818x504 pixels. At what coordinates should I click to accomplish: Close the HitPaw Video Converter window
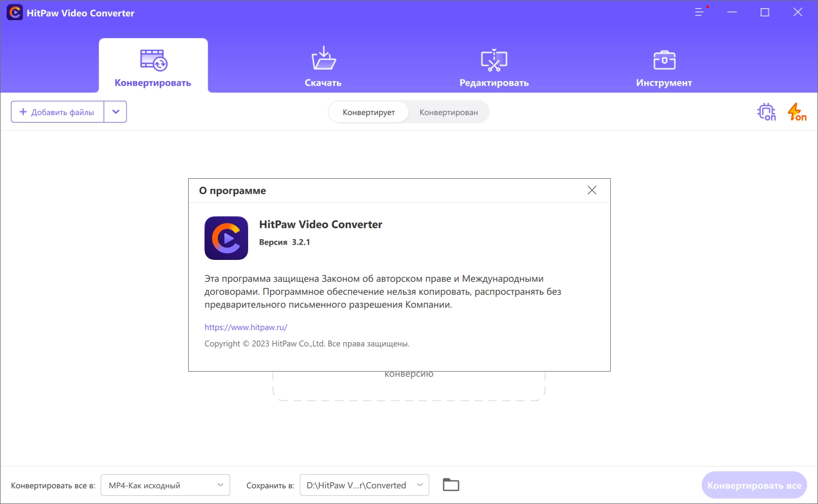point(798,12)
